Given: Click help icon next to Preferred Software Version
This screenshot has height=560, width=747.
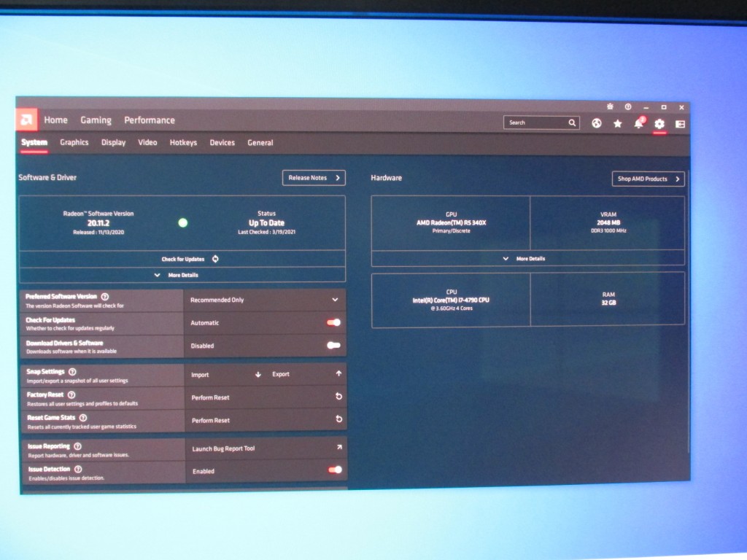Looking at the screenshot, I should click(105, 296).
